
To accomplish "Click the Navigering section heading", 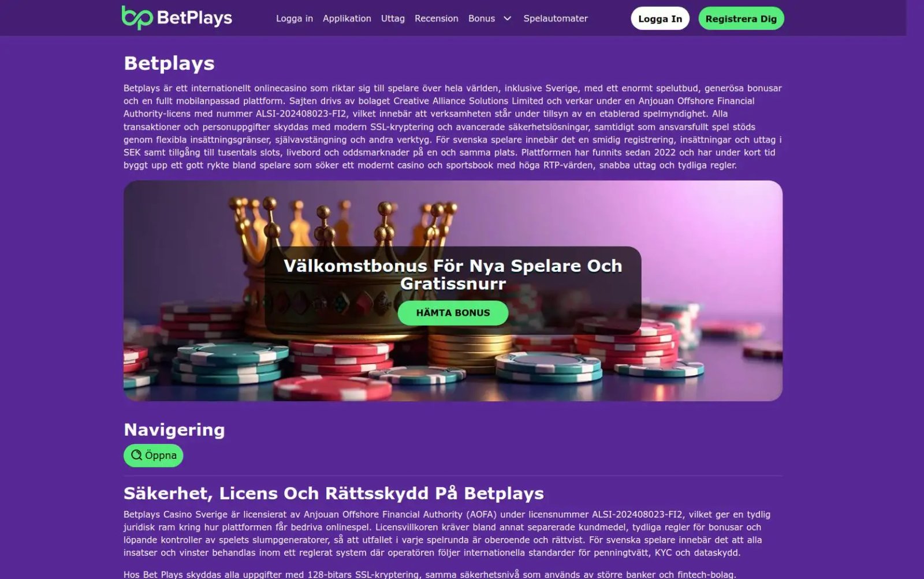I will (174, 429).
